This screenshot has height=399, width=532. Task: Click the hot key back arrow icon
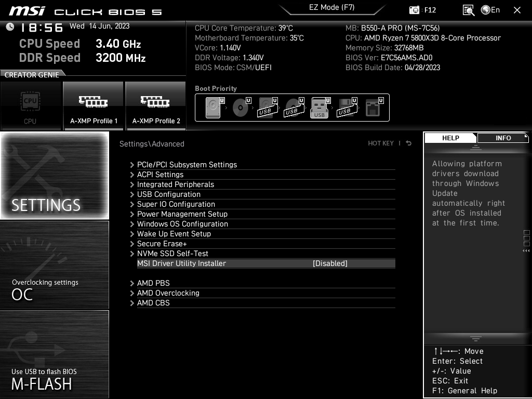coord(408,143)
